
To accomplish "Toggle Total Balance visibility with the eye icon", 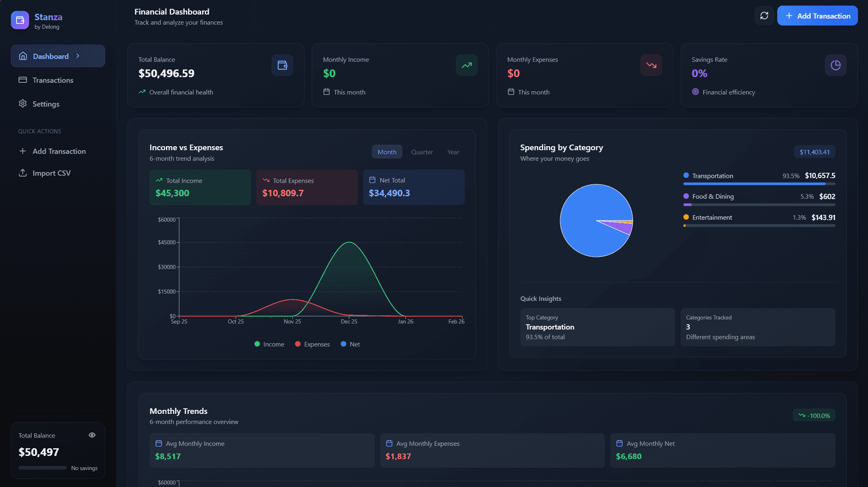I will (92, 435).
